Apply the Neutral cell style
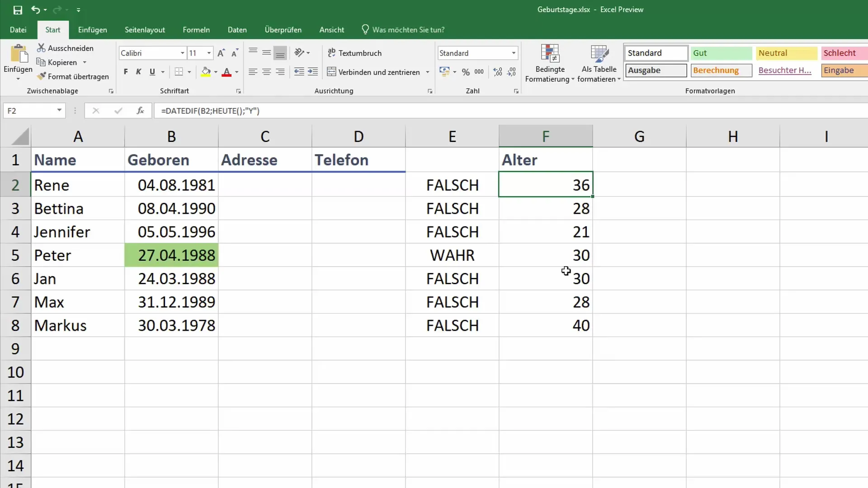 tap(787, 53)
